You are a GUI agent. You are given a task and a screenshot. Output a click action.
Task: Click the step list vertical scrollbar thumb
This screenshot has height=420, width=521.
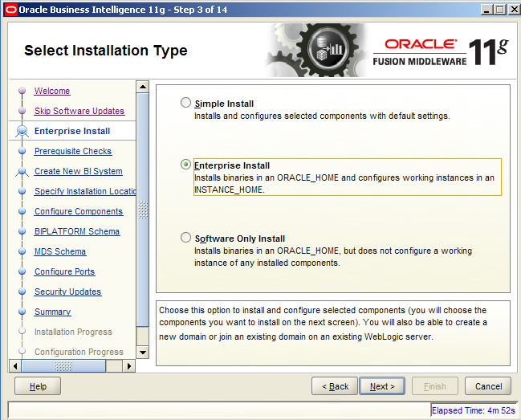click(143, 210)
